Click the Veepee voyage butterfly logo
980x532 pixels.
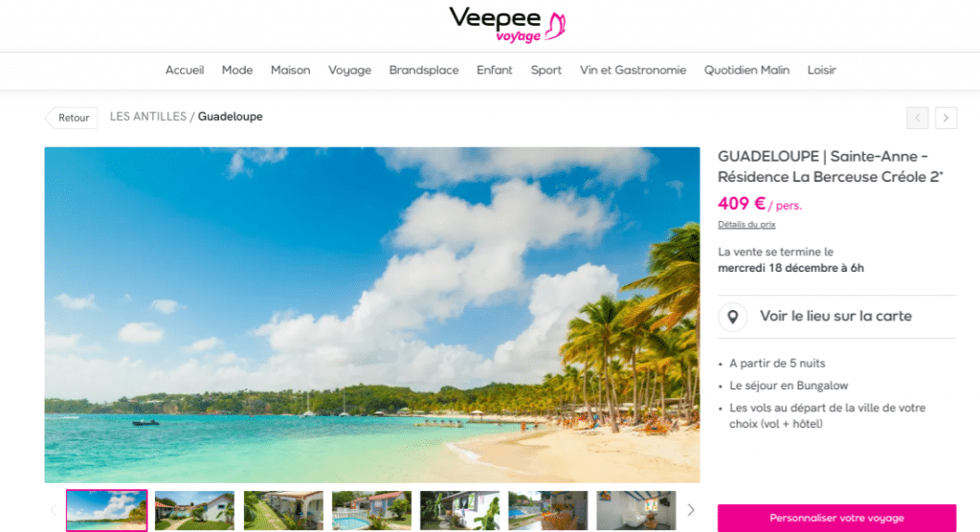coord(507,25)
